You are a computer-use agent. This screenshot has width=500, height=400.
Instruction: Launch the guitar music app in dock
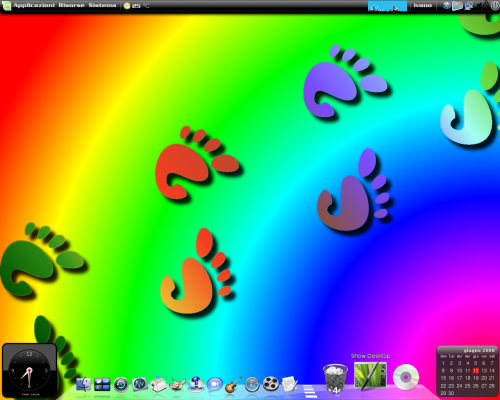[x=233, y=384]
